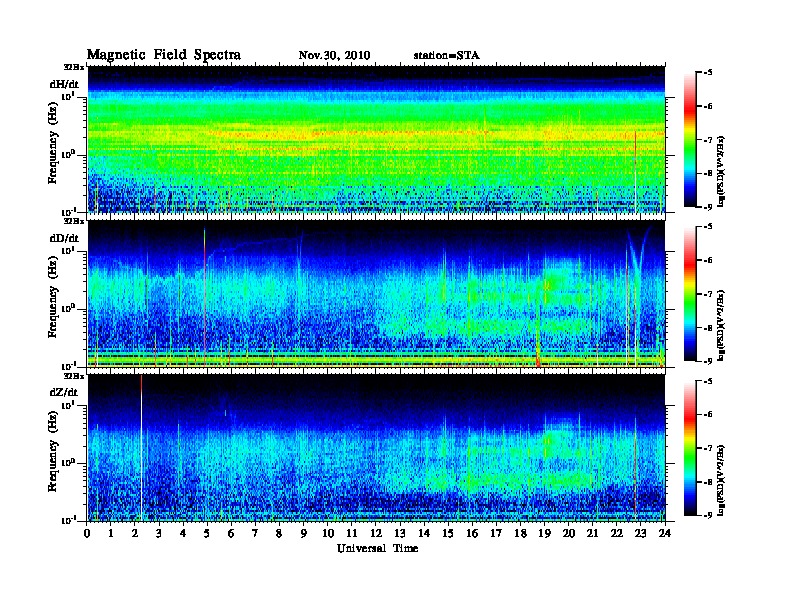Click the log(PSD) units label beside dZ/dt colorbar

pyautogui.click(x=720, y=480)
